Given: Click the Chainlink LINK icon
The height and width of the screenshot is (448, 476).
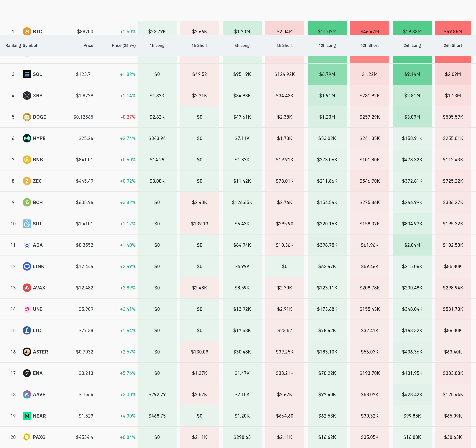Looking at the screenshot, I should click(x=27, y=266).
